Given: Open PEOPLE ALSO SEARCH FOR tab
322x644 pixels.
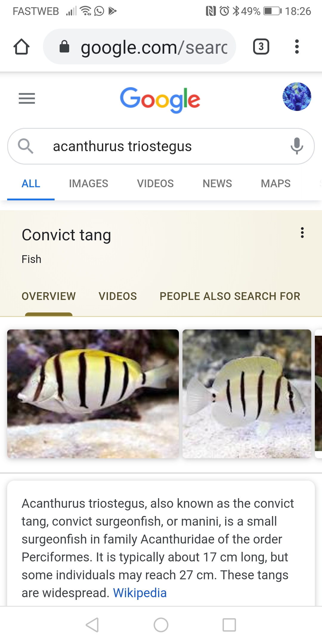Looking at the screenshot, I should point(230,296).
